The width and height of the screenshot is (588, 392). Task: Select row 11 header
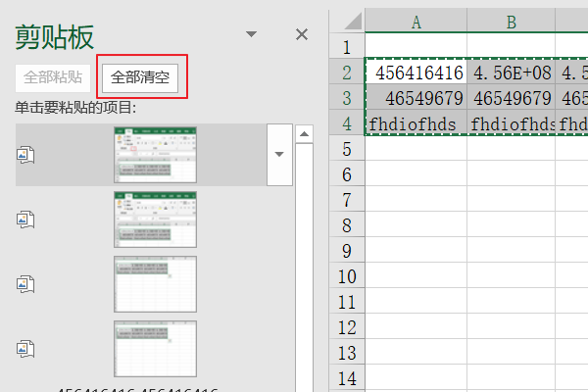347,301
